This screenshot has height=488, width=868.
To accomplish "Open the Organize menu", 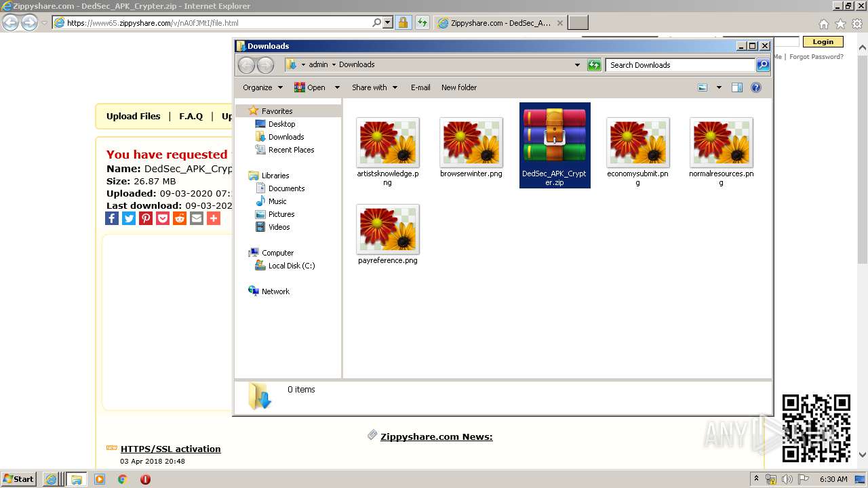I will tap(263, 87).
